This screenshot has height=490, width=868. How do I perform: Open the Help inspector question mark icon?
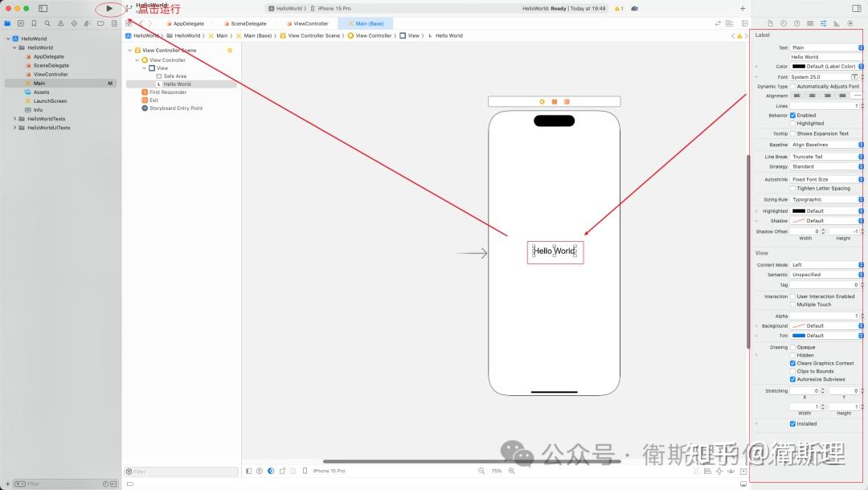pos(796,23)
